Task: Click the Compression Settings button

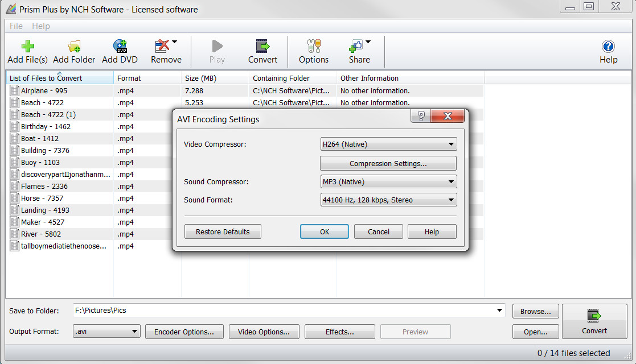Action: [388, 163]
